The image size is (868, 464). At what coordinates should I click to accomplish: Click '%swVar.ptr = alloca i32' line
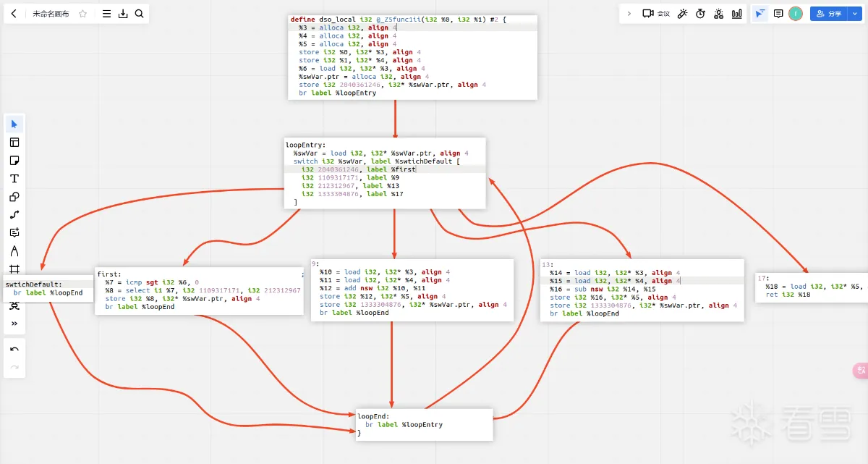click(363, 76)
